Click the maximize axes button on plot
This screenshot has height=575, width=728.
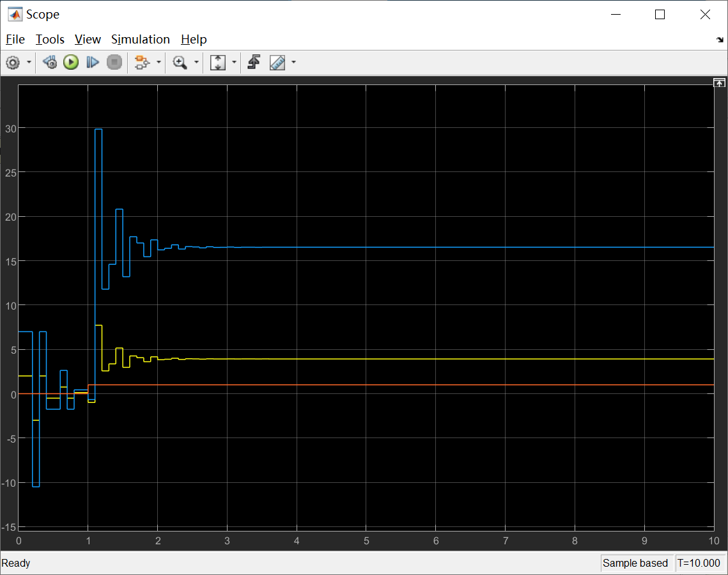pos(719,83)
